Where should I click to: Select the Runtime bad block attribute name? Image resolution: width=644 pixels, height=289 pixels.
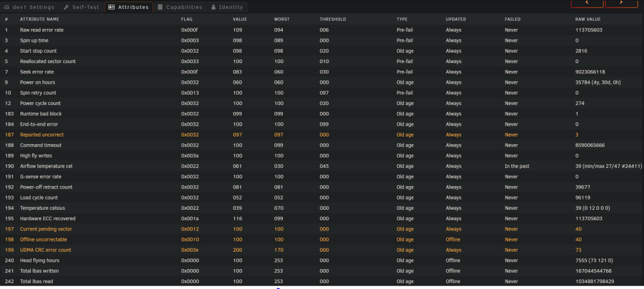click(41, 114)
